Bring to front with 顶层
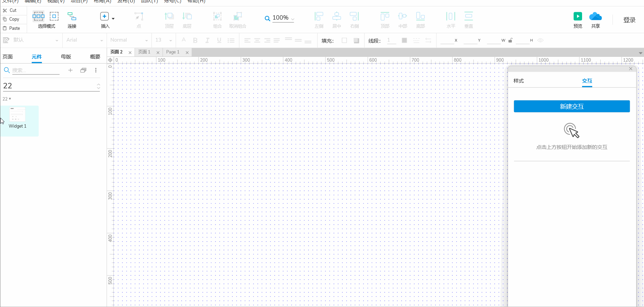 (169, 16)
